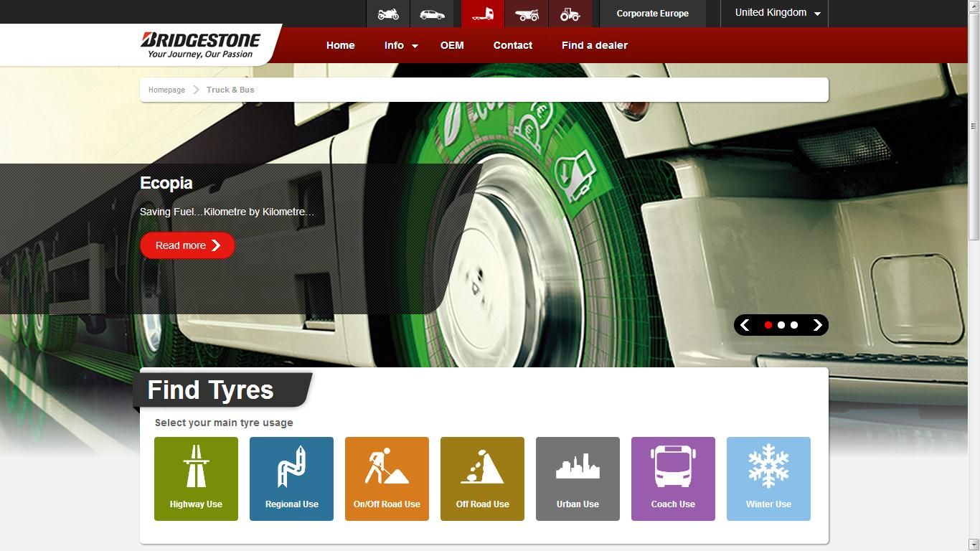Choose the On/Off Road Use tile
The image size is (980, 551).
[x=387, y=478]
